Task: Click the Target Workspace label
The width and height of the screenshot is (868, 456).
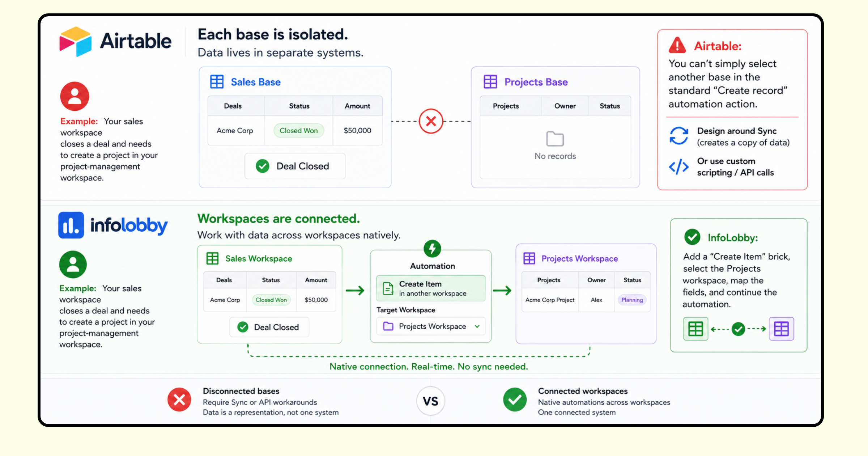Action: (406, 310)
